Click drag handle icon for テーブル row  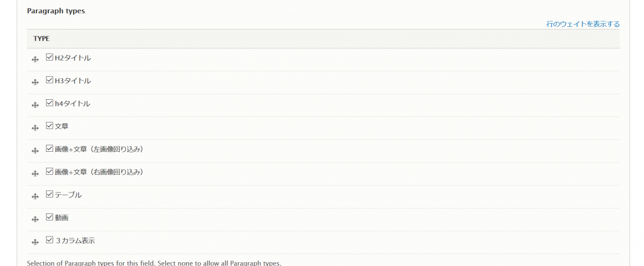coord(35,197)
